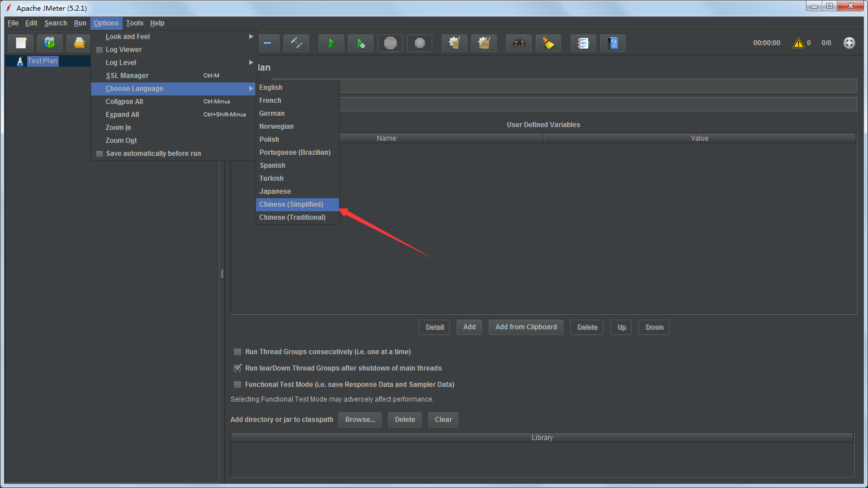Viewport: 868px width, 488px height.
Task: Open the File menu
Action: click(13, 23)
